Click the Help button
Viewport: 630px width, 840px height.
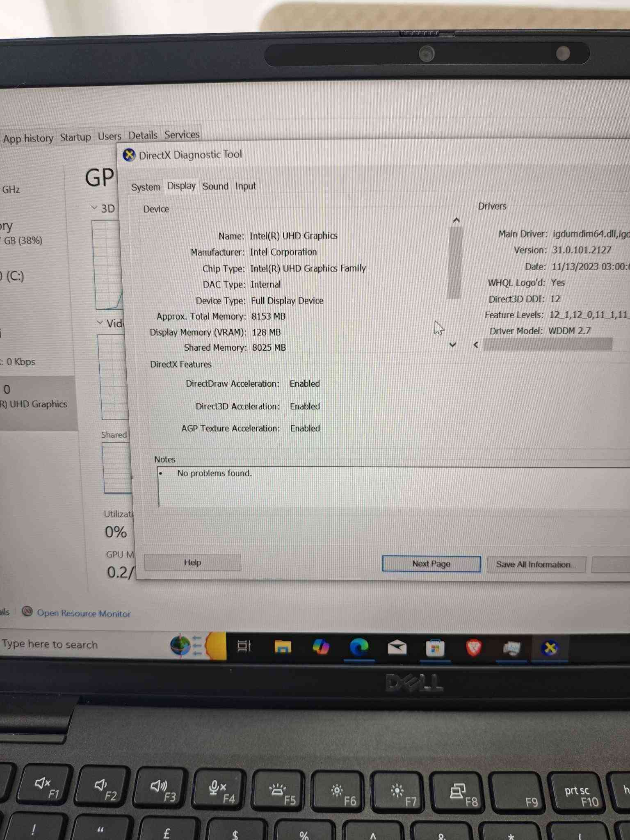pos(192,562)
